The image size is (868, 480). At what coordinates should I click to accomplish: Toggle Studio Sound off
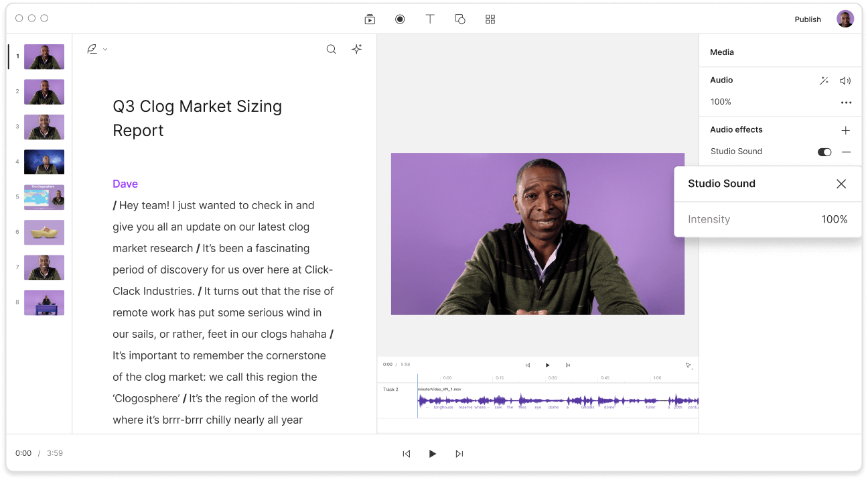pos(824,152)
